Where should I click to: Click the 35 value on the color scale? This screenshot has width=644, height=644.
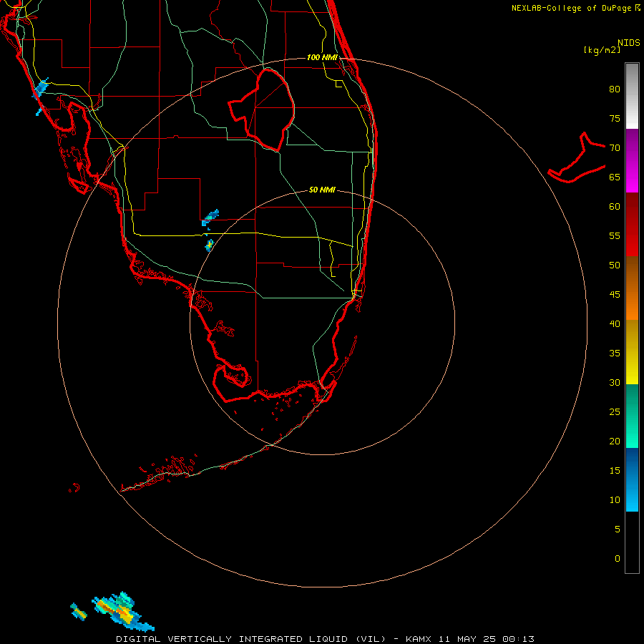(615, 353)
